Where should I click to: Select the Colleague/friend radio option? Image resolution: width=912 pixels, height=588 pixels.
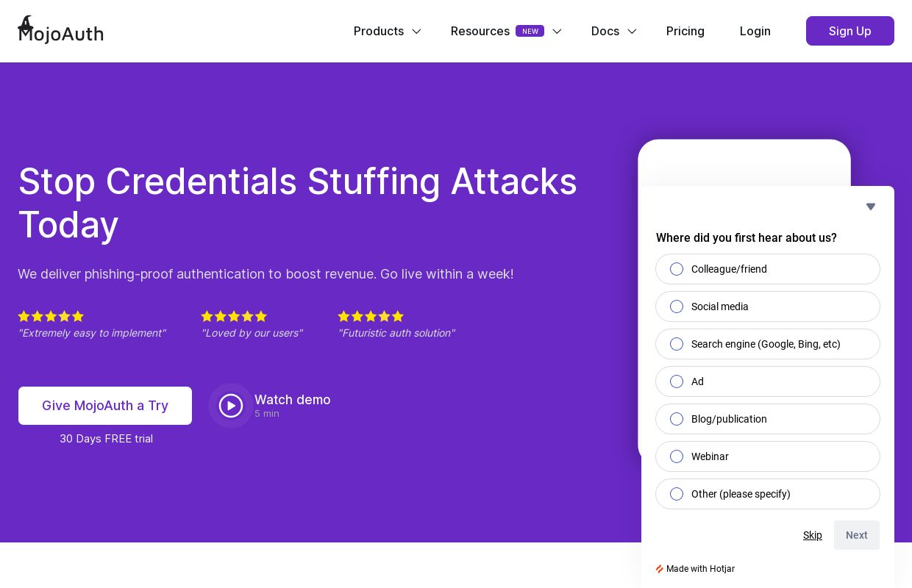pyautogui.click(x=768, y=269)
